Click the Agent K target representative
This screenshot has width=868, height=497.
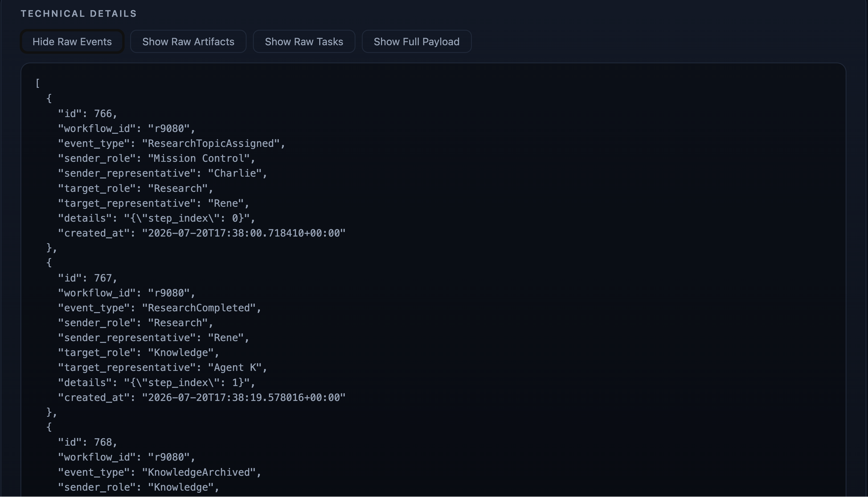[x=235, y=368]
